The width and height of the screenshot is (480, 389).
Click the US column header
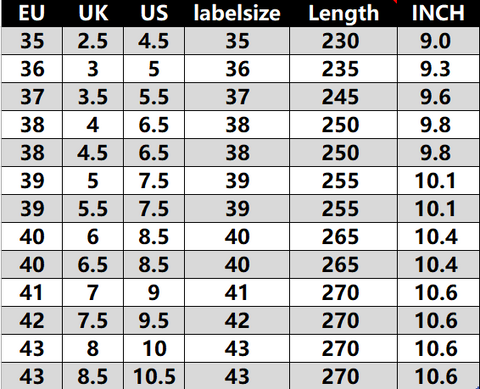[154, 13]
